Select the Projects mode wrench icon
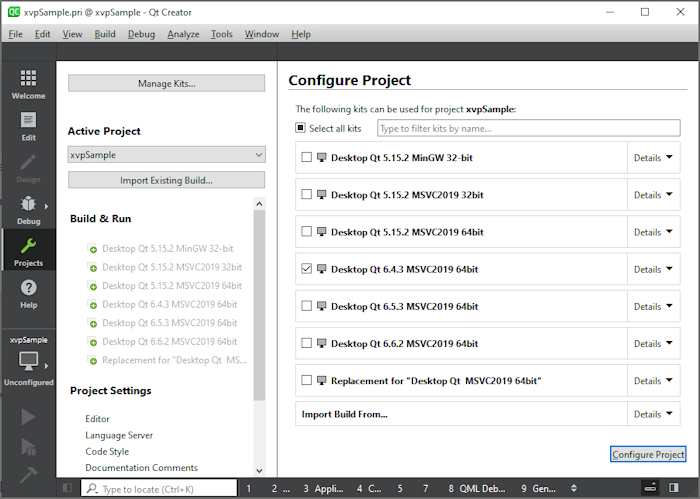The height and width of the screenshot is (499, 700). tap(28, 245)
